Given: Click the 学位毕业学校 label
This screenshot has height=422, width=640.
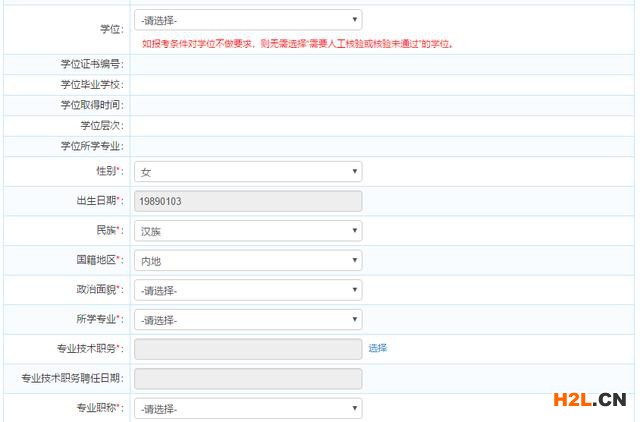Looking at the screenshot, I should (91, 85).
